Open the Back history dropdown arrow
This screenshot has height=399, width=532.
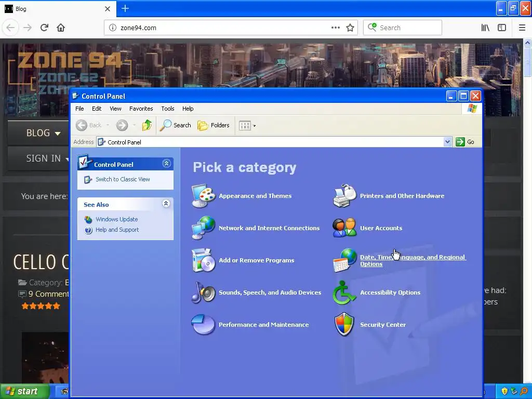[108, 125]
